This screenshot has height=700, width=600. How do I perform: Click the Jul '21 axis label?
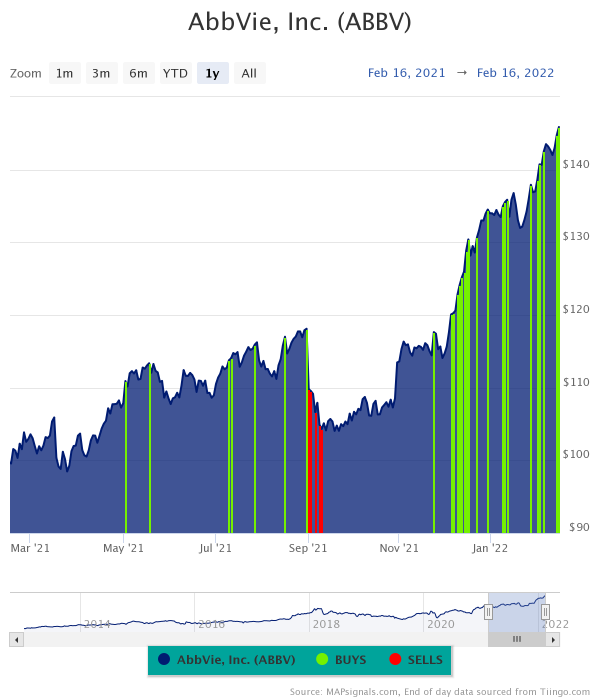click(215, 548)
